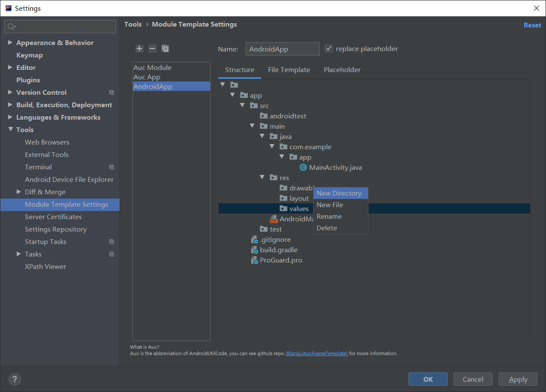The width and height of the screenshot is (546, 392).
Task: Click the help question mark icon
Action: pos(15,379)
